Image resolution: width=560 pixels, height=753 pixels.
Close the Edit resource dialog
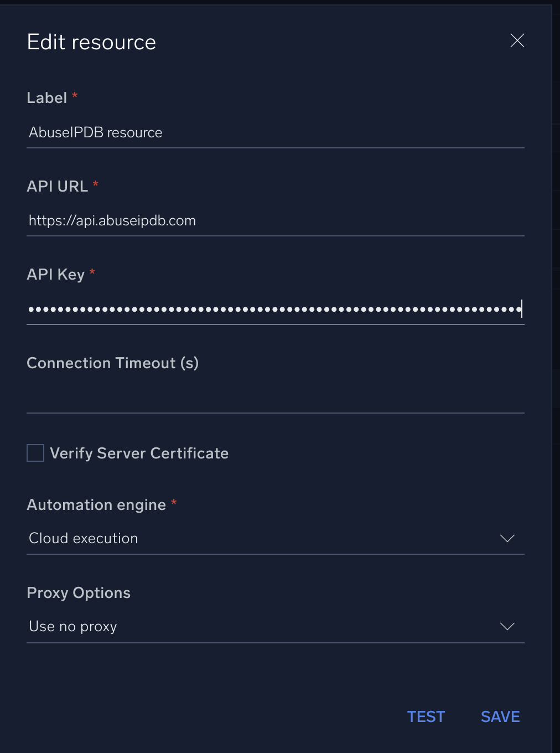517,40
